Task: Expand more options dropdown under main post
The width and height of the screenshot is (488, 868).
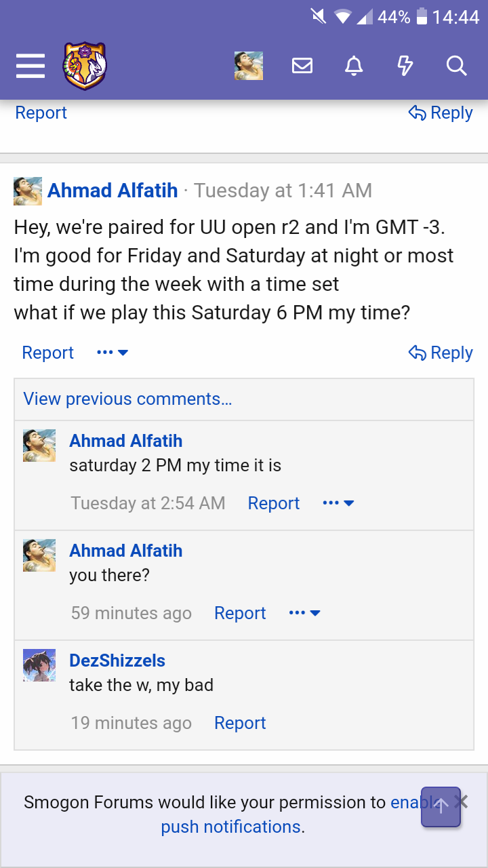Action: (x=113, y=353)
